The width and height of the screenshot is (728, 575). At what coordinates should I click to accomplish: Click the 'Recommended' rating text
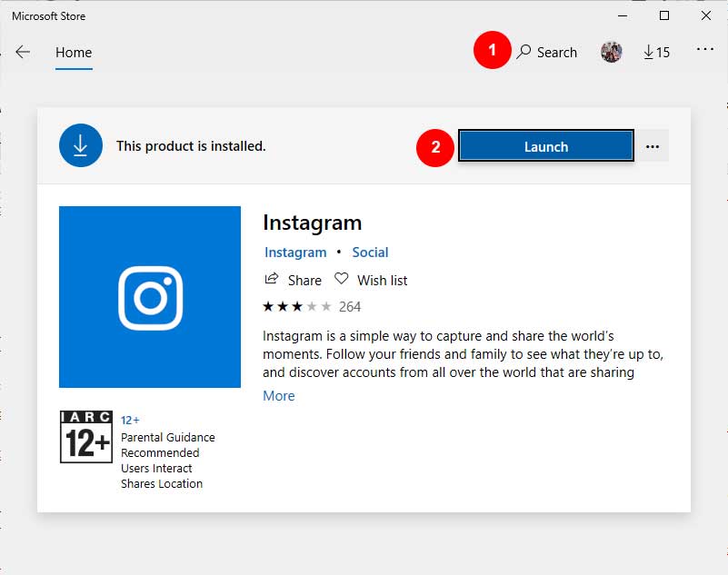tap(160, 452)
